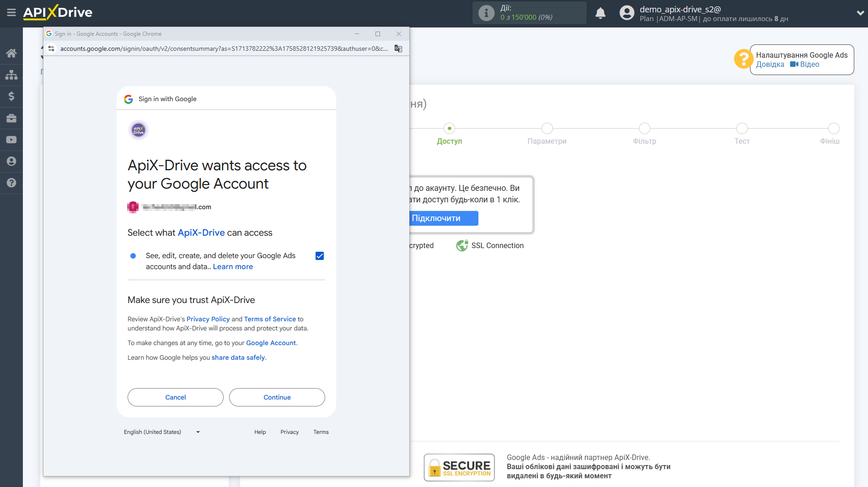Click the home icon in the sidebar

pos(11,53)
